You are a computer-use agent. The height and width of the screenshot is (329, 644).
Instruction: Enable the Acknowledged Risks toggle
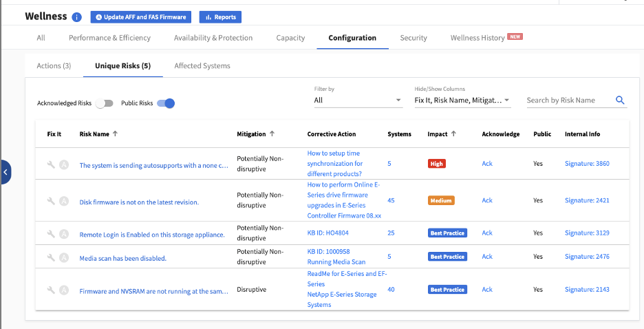(x=104, y=103)
